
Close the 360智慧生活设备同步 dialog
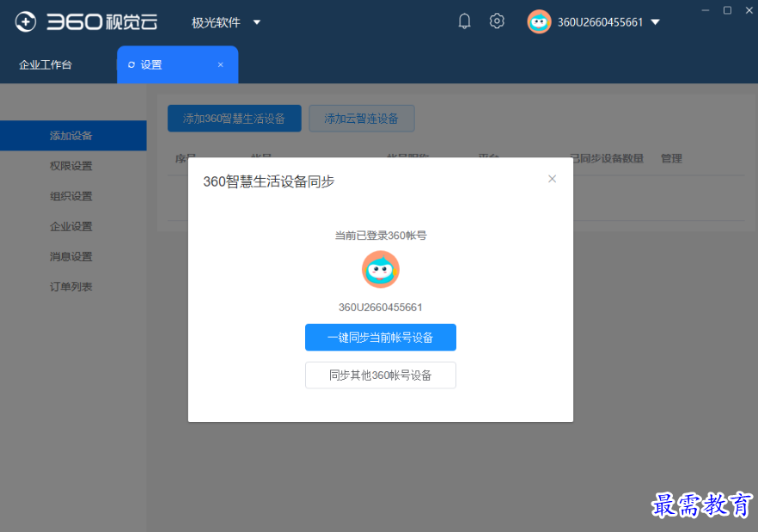tap(552, 179)
